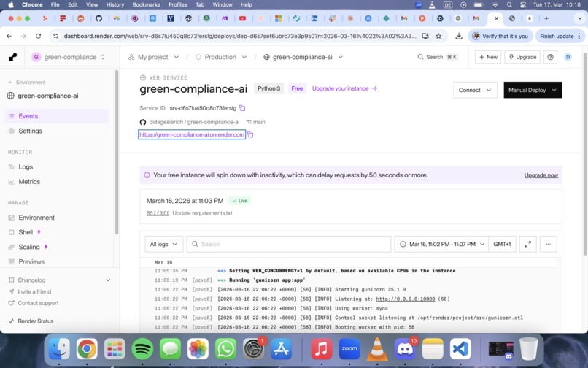Image resolution: width=588 pixels, height=368 pixels.
Task: Open the header Search ⌘K box
Action: (x=437, y=57)
